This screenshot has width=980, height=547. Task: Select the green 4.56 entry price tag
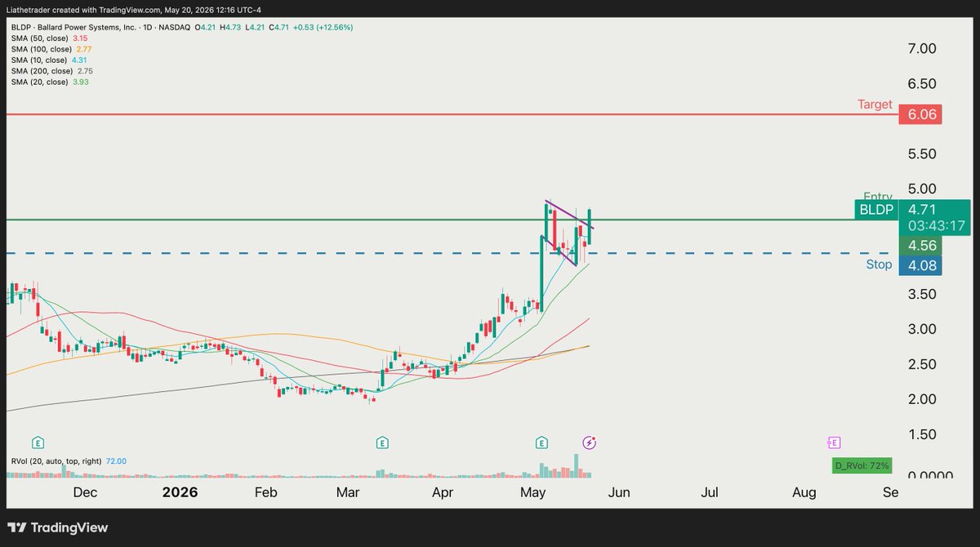(x=920, y=246)
